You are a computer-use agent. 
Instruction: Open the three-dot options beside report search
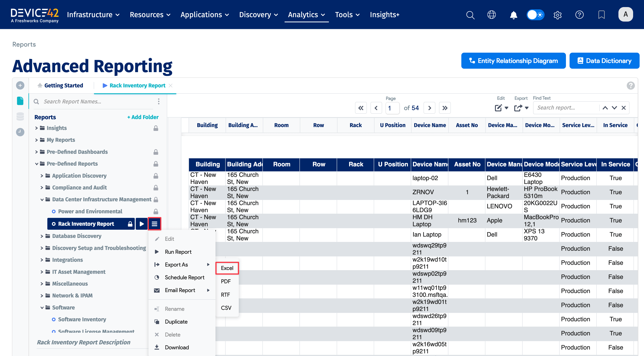click(x=158, y=101)
